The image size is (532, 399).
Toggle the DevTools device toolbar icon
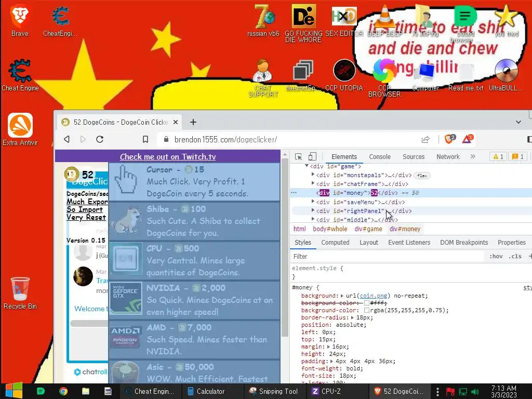[x=312, y=156]
